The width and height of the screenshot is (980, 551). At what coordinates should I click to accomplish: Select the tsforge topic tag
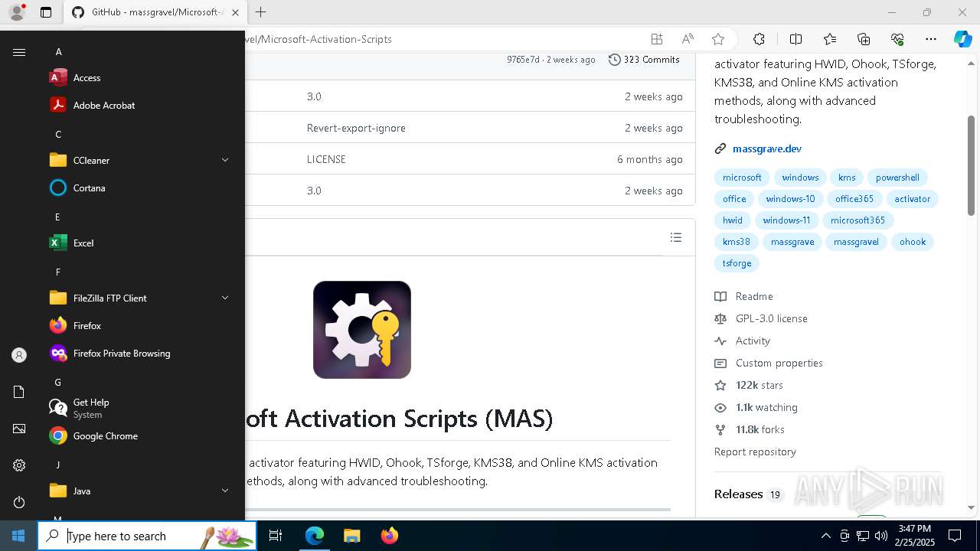click(x=737, y=263)
